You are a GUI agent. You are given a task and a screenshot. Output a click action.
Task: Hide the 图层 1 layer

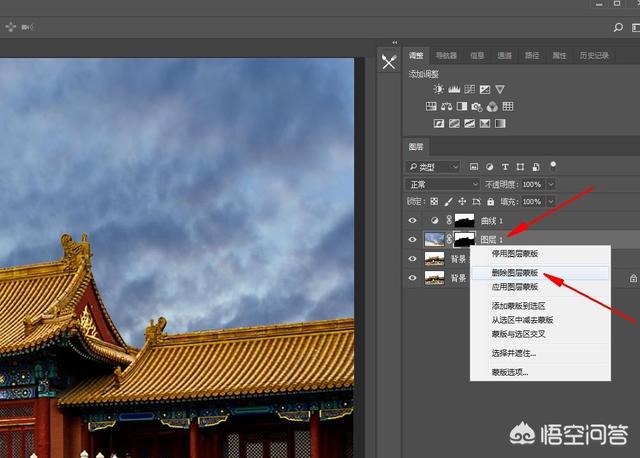(412, 239)
